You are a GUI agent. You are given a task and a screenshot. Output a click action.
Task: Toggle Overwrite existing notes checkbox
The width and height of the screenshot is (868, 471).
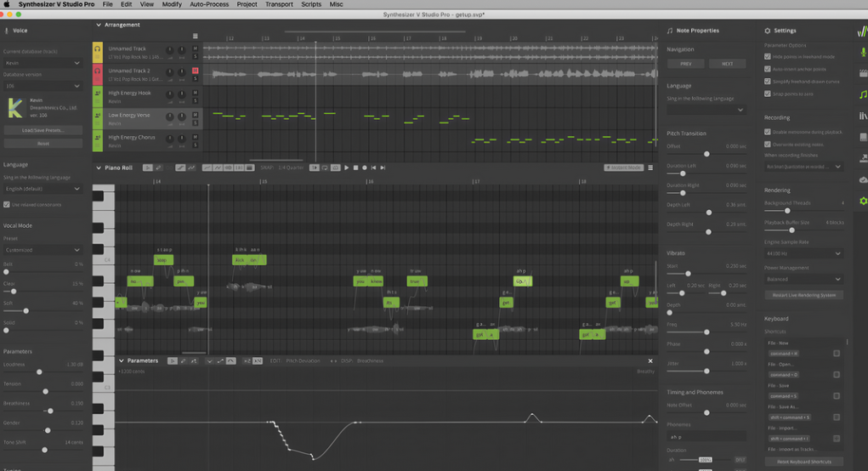click(767, 144)
